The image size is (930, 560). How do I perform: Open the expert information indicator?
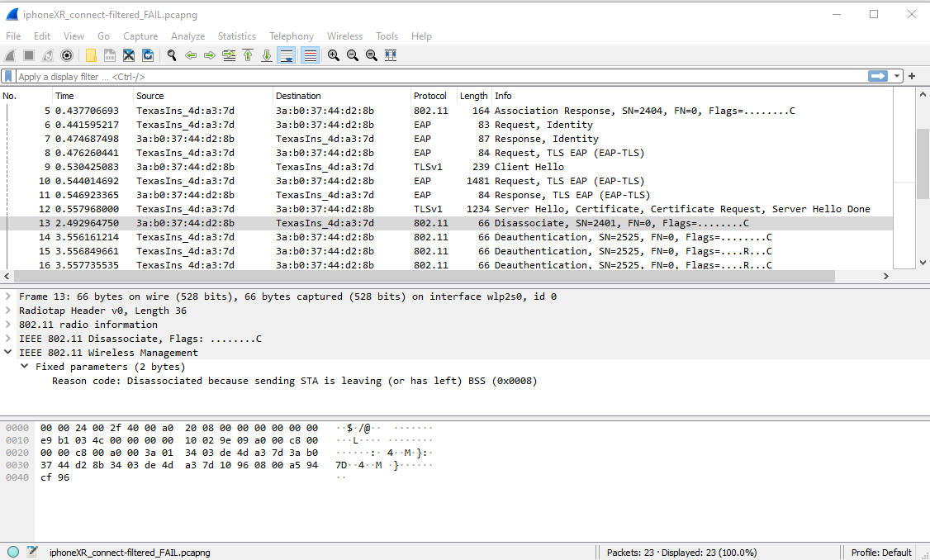13,552
